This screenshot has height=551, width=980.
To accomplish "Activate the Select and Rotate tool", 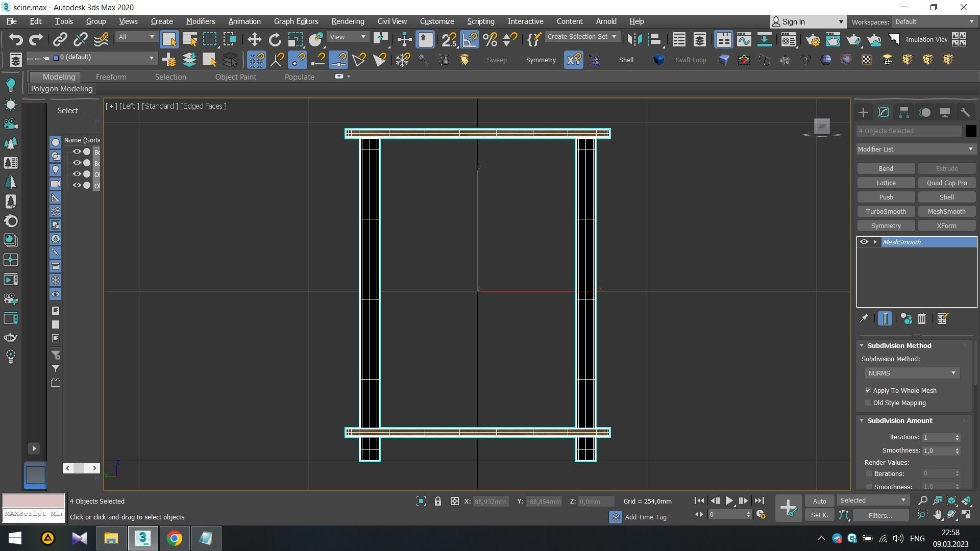I will click(x=275, y=39).
